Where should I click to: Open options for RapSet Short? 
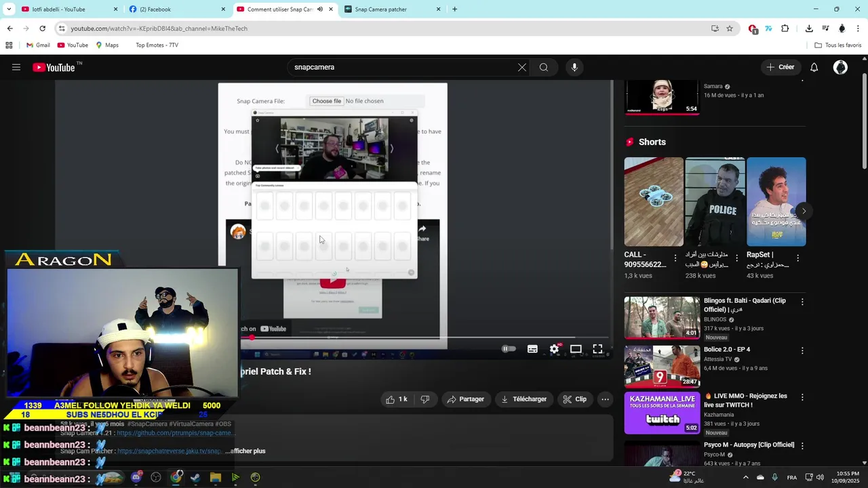point(797,258)
